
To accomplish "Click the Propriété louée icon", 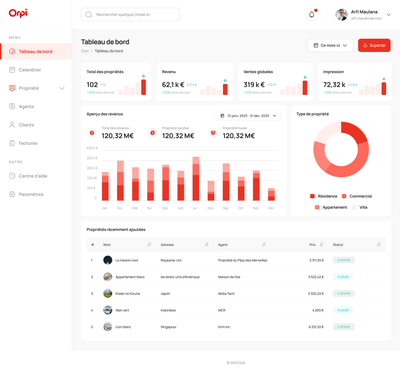I will (x=213, y=133).
